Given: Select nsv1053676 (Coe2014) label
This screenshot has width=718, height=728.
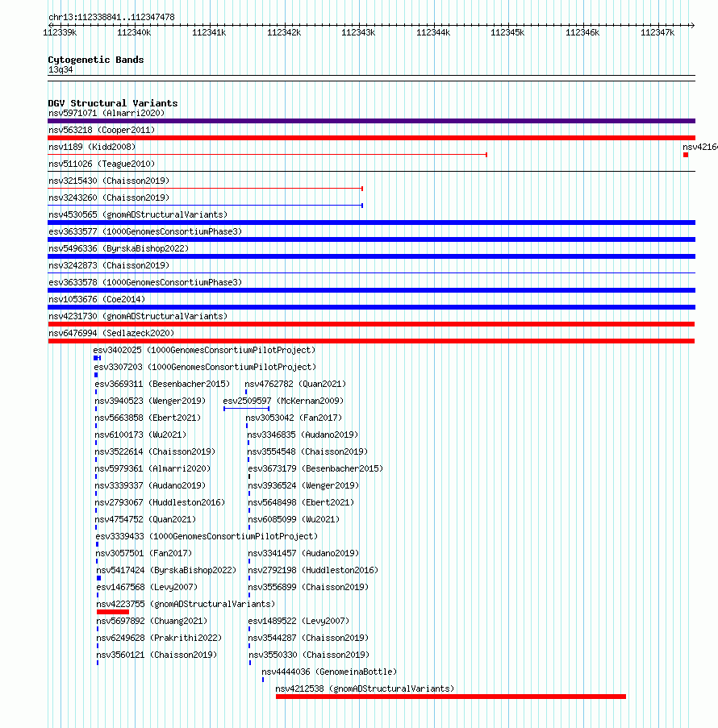Looking at the screenshot, I should click(97, 299).
